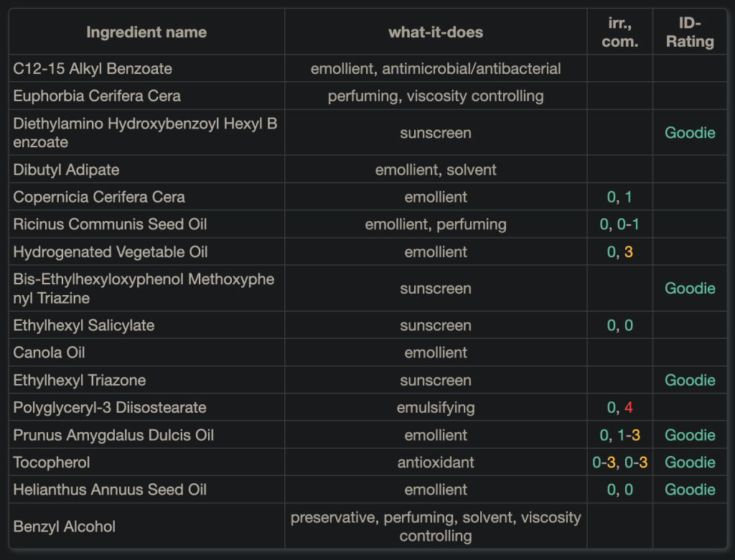This screenshot has height=560, width=735.
Task: Click the antimicrobial/antibacterial function link
Action: point(472,69)
